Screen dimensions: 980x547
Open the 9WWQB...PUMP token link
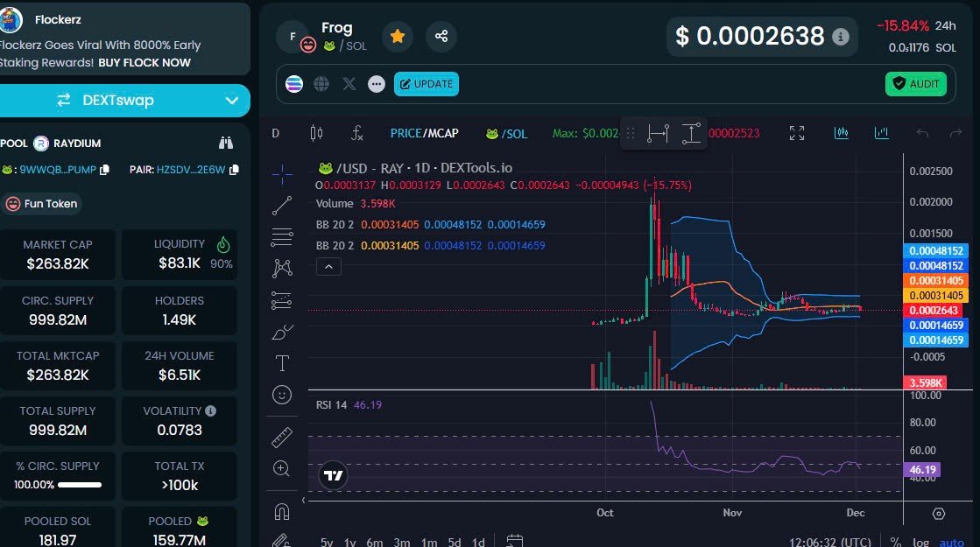click(58, 169)
